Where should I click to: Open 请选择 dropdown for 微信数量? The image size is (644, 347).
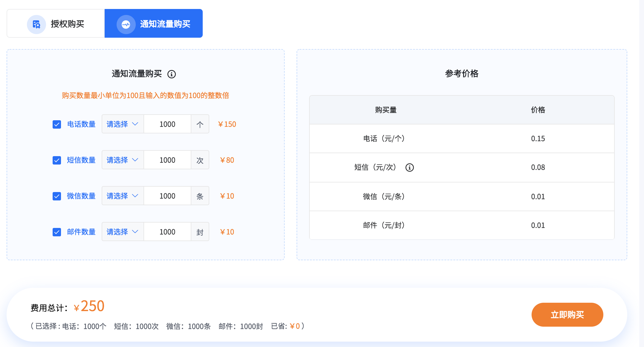pos(123,196)
